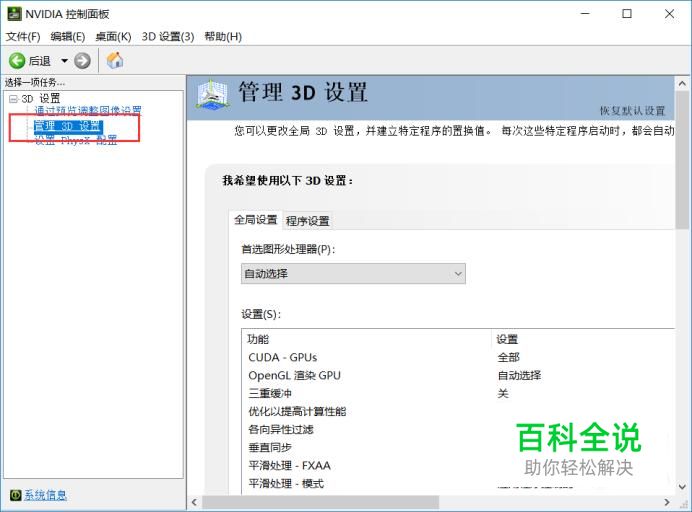Open the Home icon in toolbar
Screen dimensions: 692x512
pos(115,60)
